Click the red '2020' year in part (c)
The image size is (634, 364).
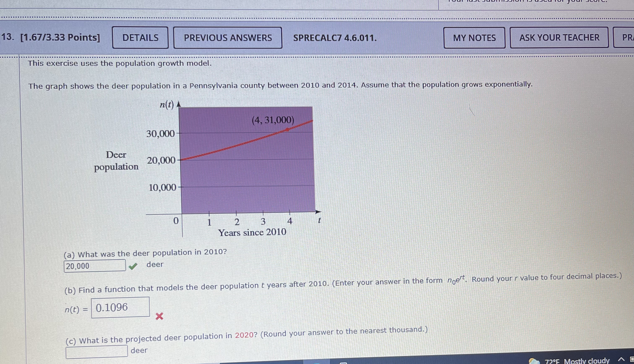tap(244, 335)
